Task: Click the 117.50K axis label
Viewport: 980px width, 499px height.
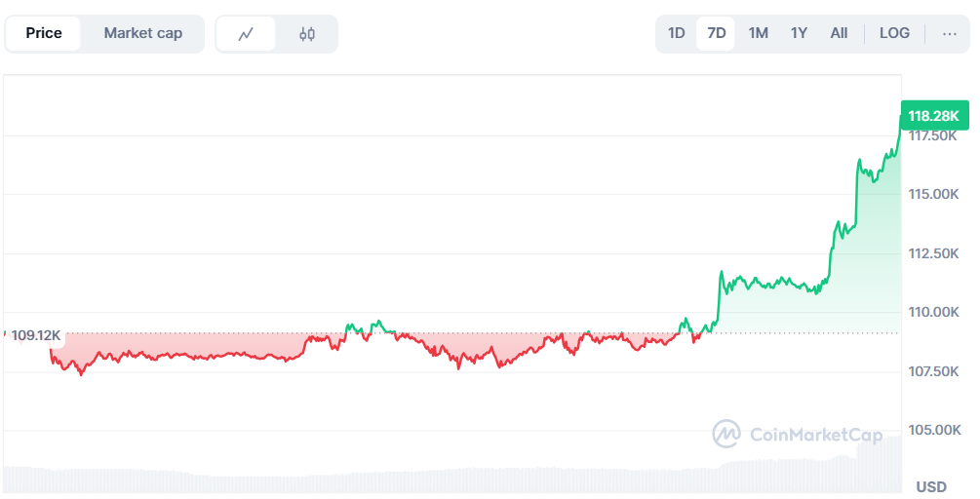Action: (933, 136)
